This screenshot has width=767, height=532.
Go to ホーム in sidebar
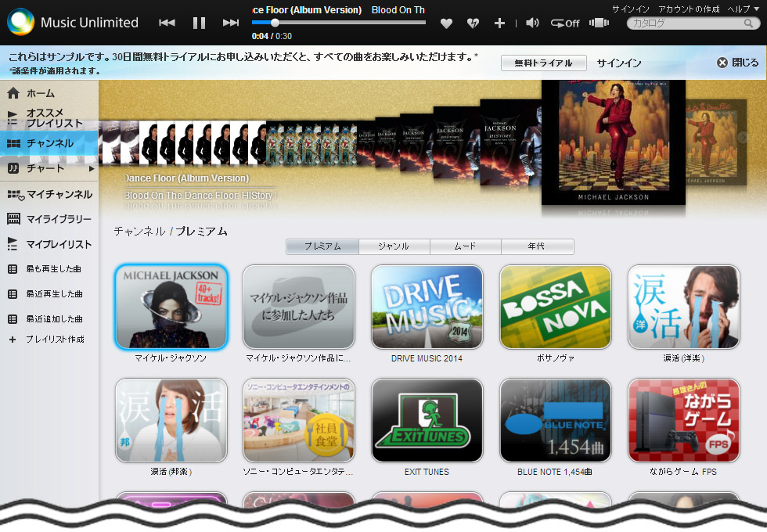49,93
